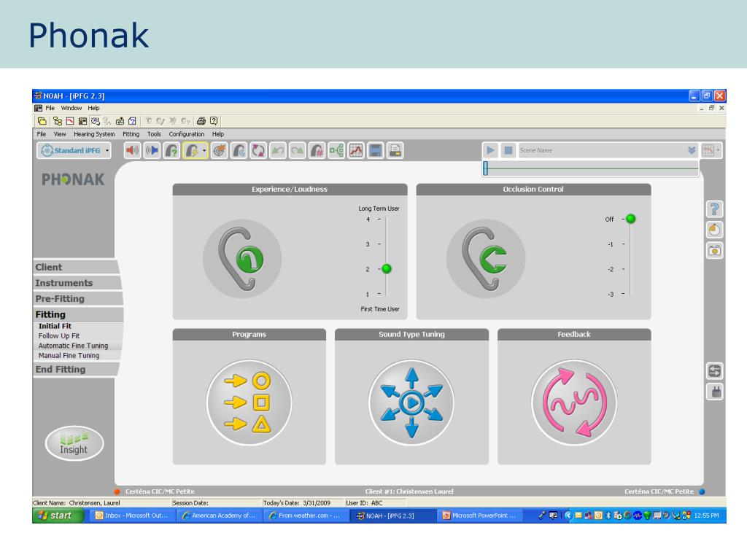The image size is (747, 560).
Task: Click the hearing aid with blue ear icon
Action: (239, 150)
